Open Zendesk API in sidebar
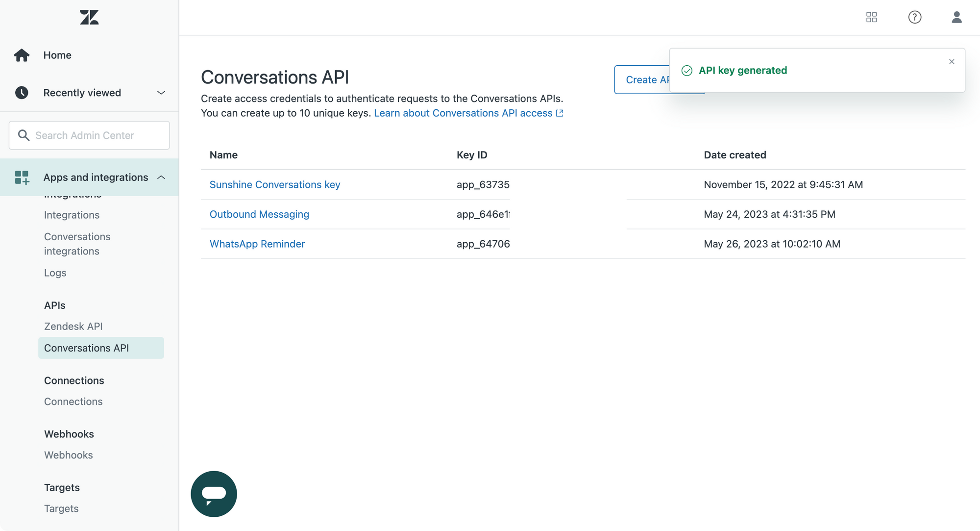Viewport: 980px width, 531px height. (x=73, y=326)
